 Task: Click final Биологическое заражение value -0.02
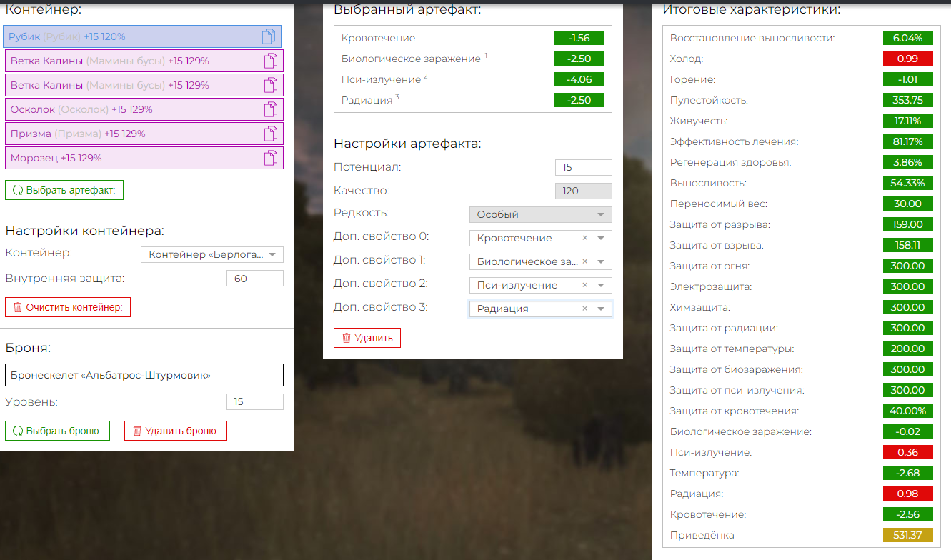(x=908, y=431)
